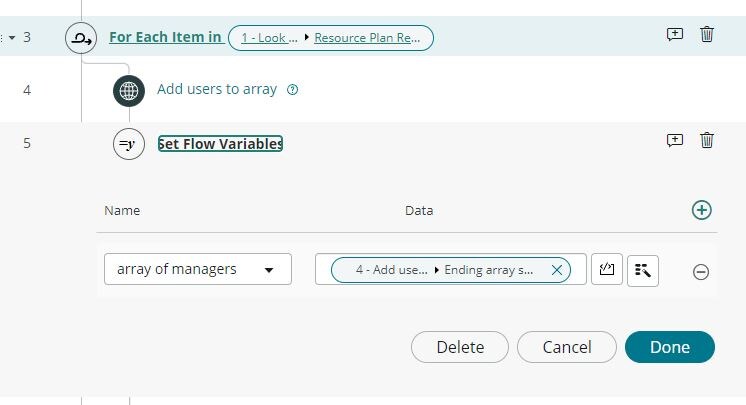Collapse step 3 using its caret
Image resolution: width=746 pixels, height=405 pixels.
pos(14,38)
